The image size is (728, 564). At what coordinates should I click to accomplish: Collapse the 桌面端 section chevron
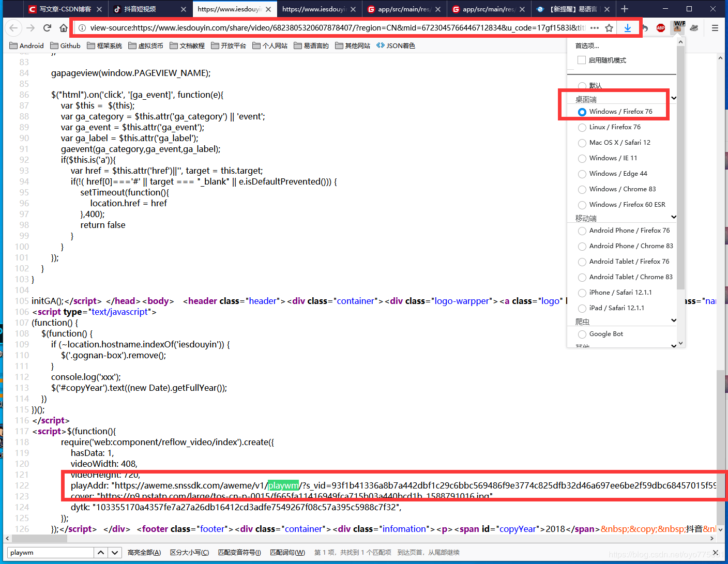(673, 98)
